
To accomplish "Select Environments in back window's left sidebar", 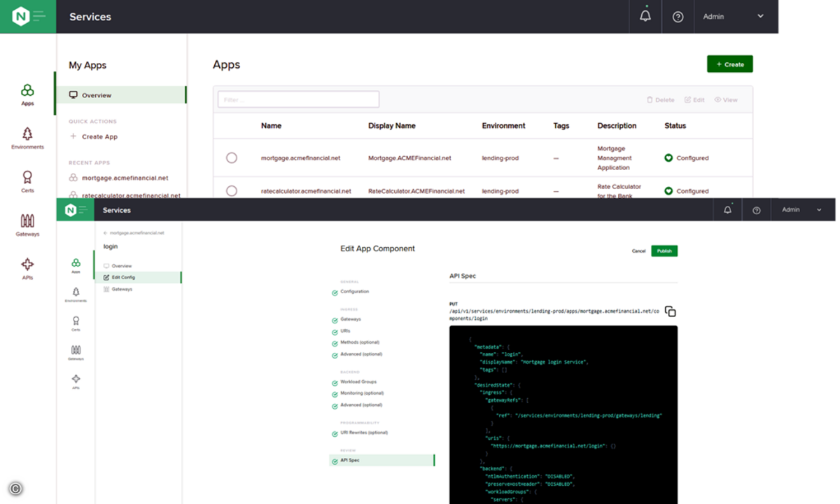I will [x=27, y=139].
